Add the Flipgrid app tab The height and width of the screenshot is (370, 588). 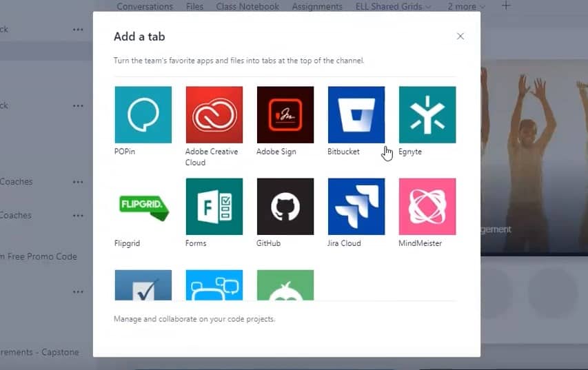click(x=143, y=207)
